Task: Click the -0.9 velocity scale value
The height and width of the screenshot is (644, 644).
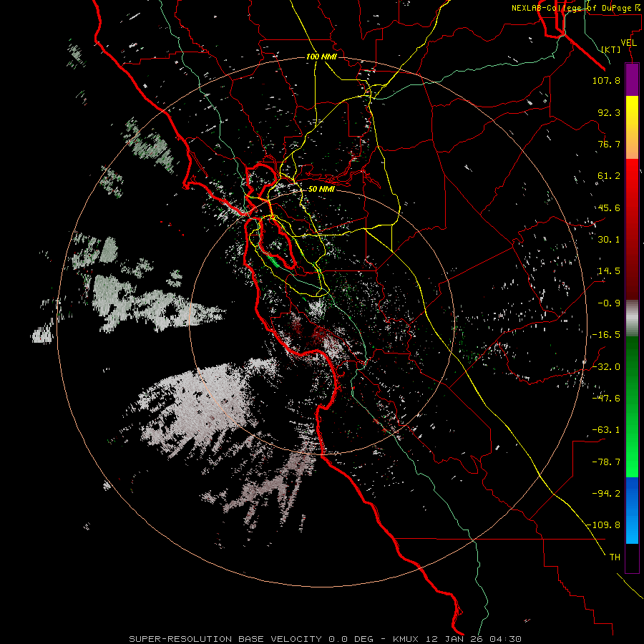Action: point(609,303)
